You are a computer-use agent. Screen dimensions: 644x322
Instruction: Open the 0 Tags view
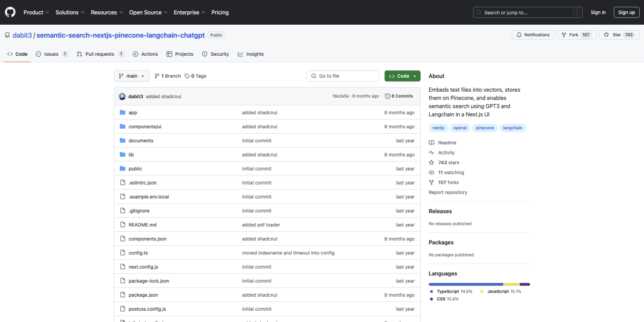coord(195,76)
